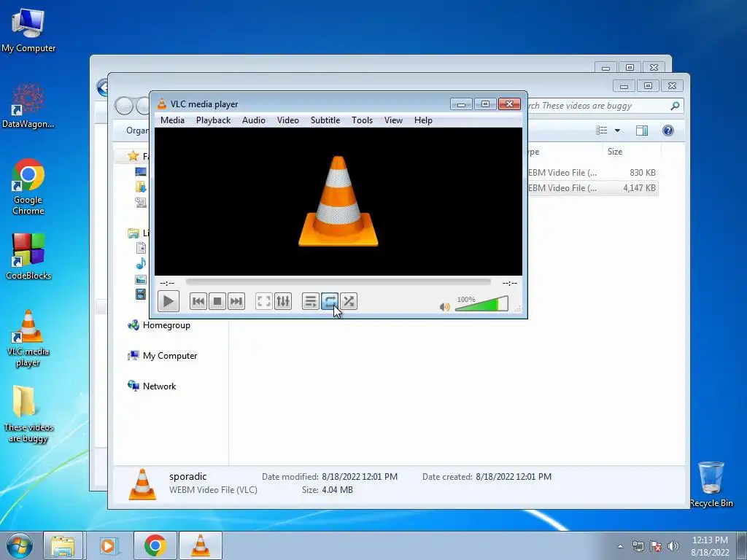Image resolution: width=747 pixels, height=560 pixels.
Task: Open the Windows Start button
Action: [20, 545]
